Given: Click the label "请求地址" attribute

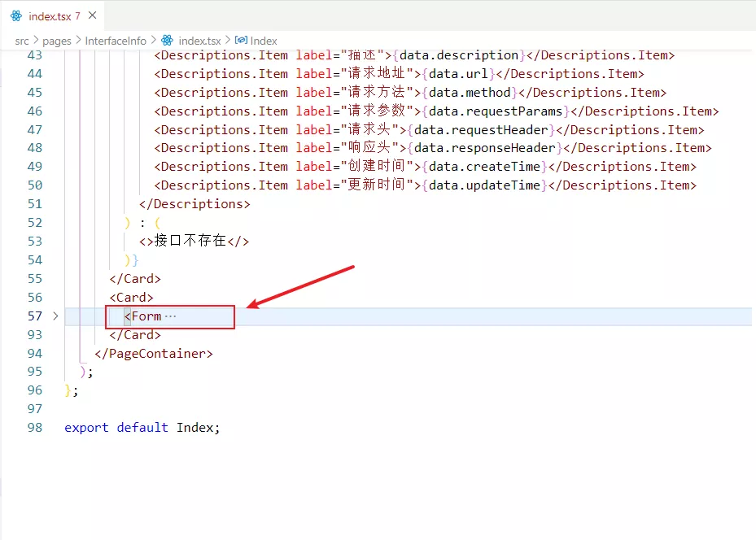Looking at the screenshot, I should pyautogui.click(x=355, y=74).
